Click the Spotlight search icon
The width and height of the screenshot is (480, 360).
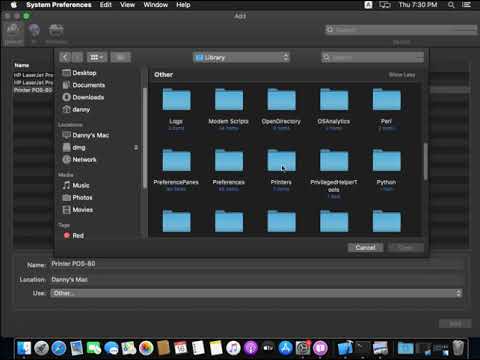tap(451, 5)
